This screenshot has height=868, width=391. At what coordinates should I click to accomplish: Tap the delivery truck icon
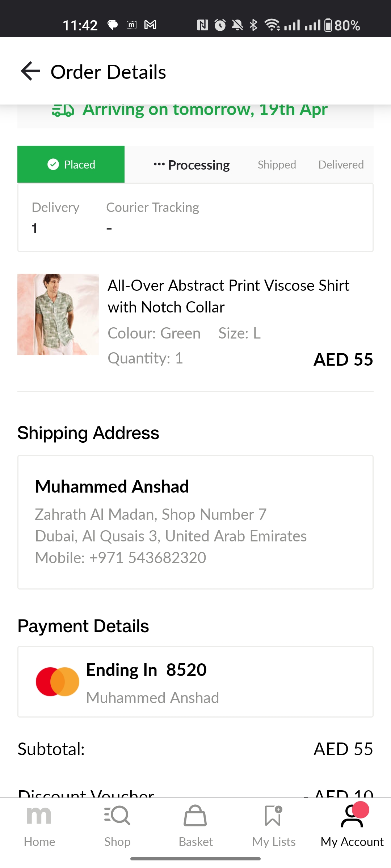[x=63, y=110]
